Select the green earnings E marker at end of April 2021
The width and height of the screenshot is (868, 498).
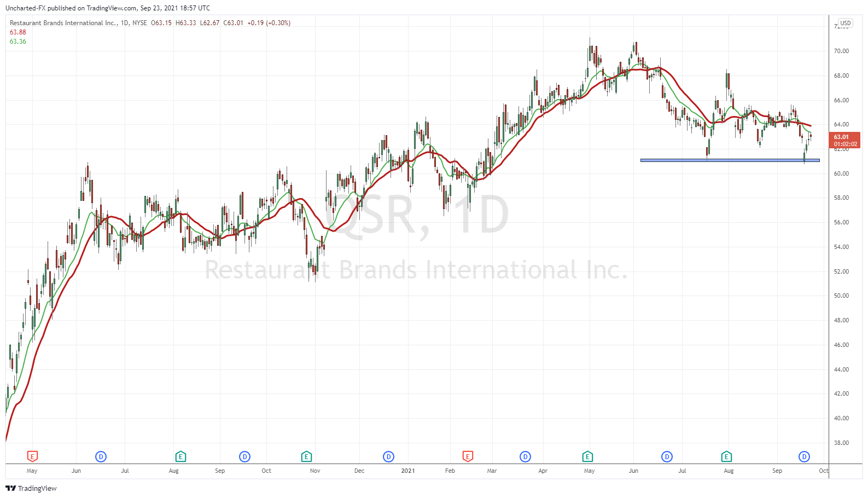pyautogui.click(x=587, y=456)
